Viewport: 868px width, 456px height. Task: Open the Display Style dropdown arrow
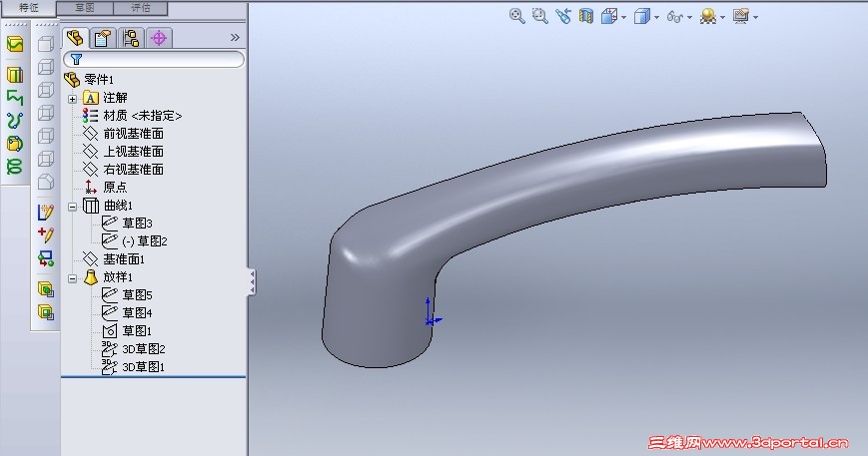(656, 18)
